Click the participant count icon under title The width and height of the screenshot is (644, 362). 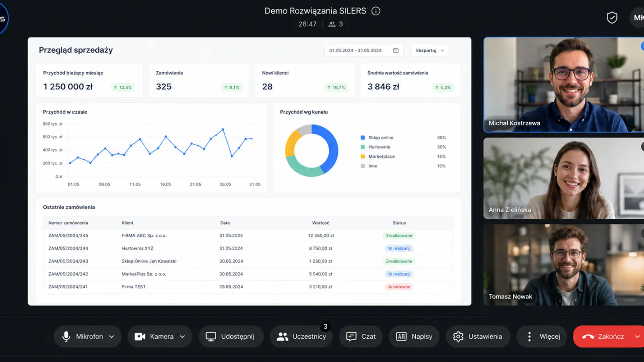click(x=332, y=24)
